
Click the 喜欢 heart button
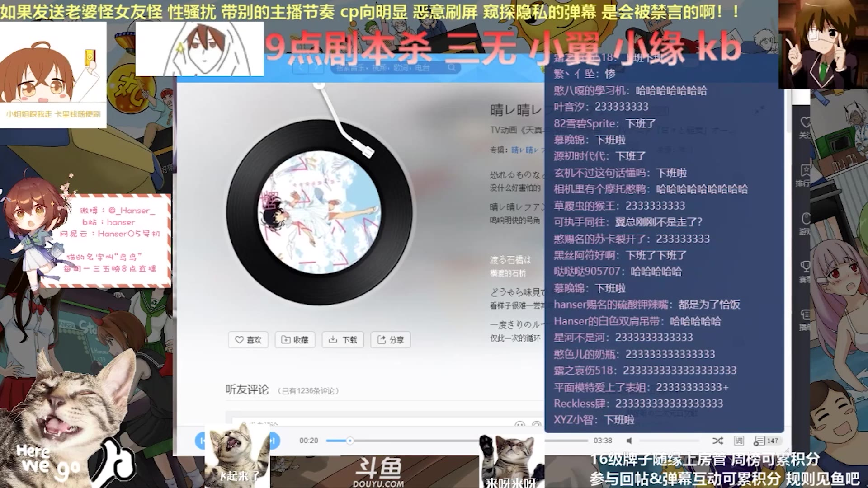[248, 340]
